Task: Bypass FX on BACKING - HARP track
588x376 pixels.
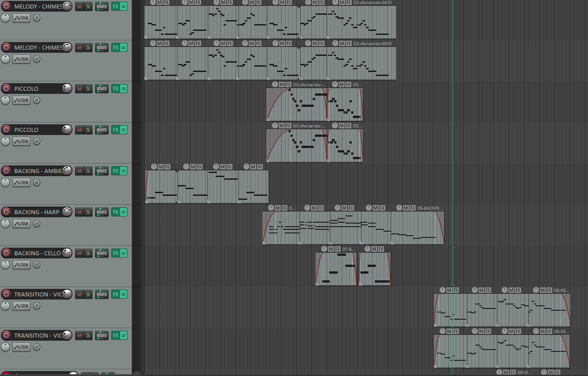Action: (124, 212)
